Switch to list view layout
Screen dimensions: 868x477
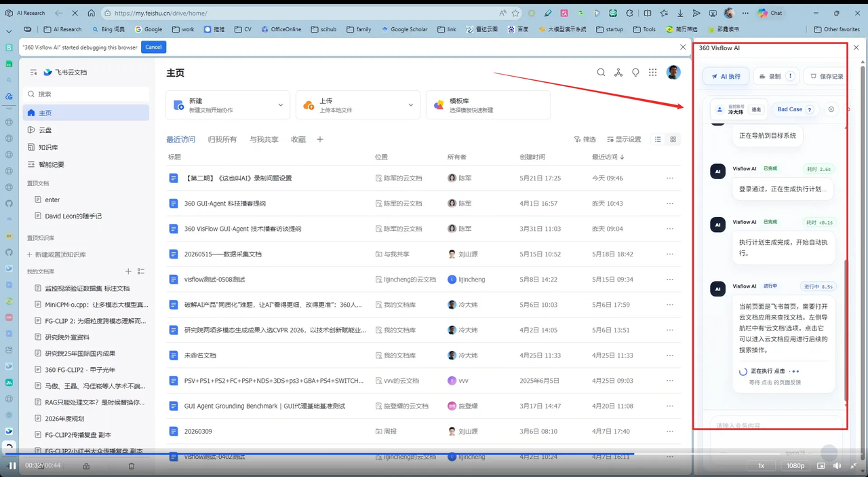658,139
